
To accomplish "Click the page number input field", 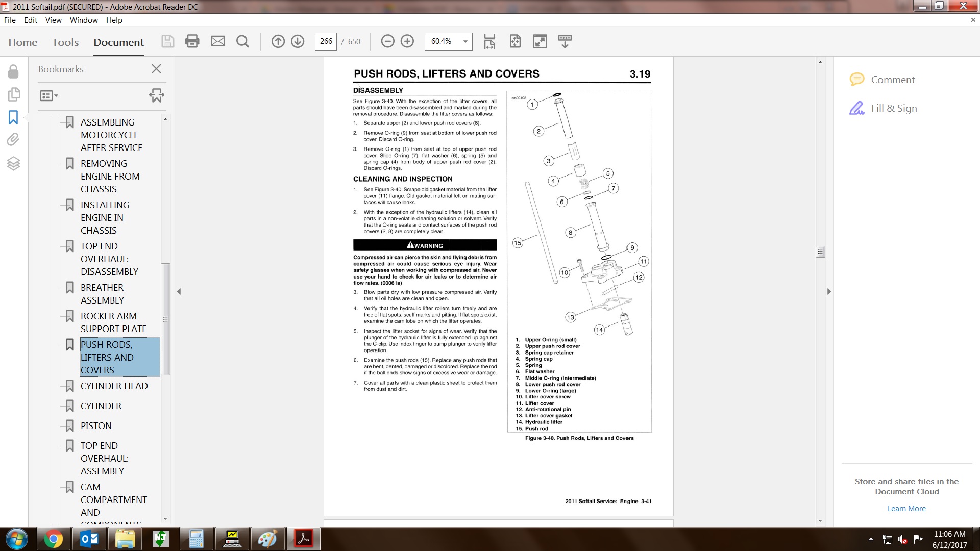I will click(x=326, y=41).
